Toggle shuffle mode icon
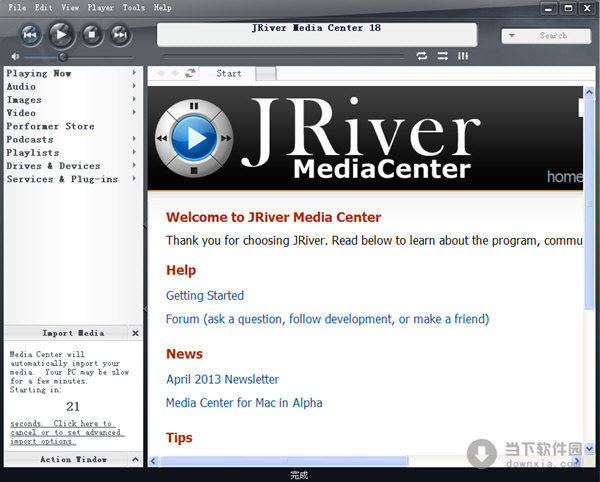Image resolution: width=600 pixels, height=482 pixels. 443,56
